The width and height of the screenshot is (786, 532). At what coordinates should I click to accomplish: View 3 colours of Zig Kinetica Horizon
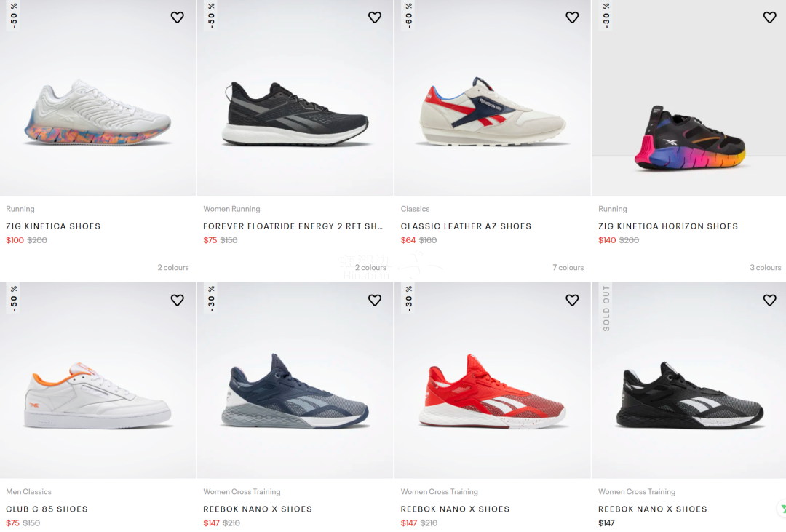pyautogui.click(x=765, y=268)
